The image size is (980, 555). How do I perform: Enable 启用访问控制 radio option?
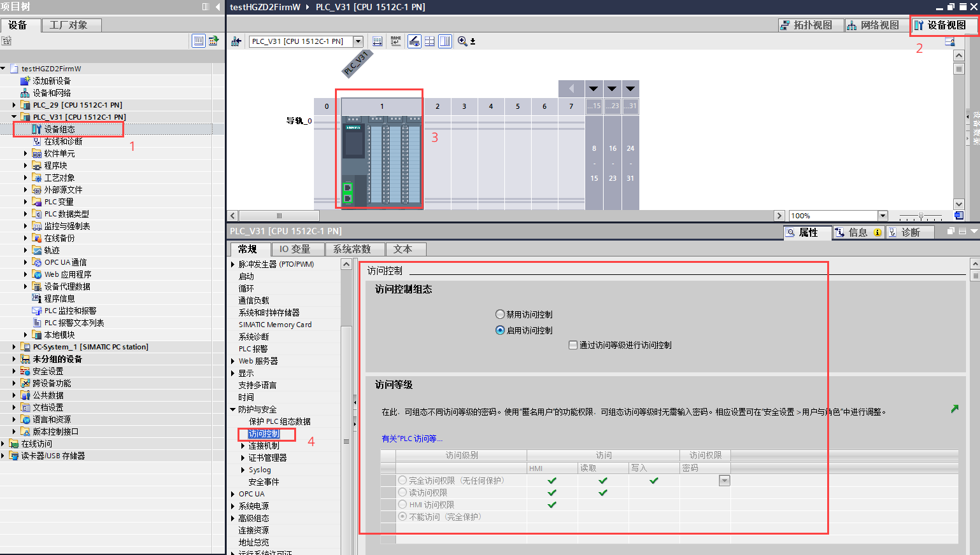(499, 330)
